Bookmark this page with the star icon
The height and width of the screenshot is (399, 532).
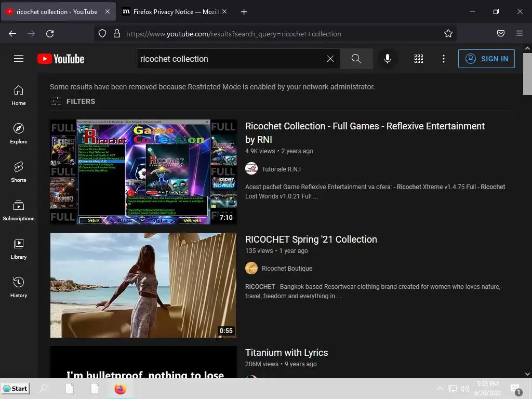(448, 33)
